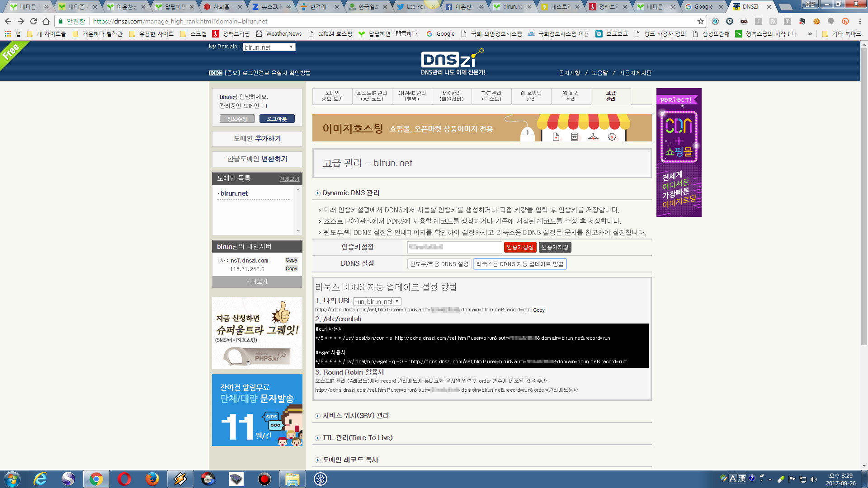Switch to MX 관리 (메일서버) tab
This screenshot has width=868, height=488.
(x=452, y=96)
